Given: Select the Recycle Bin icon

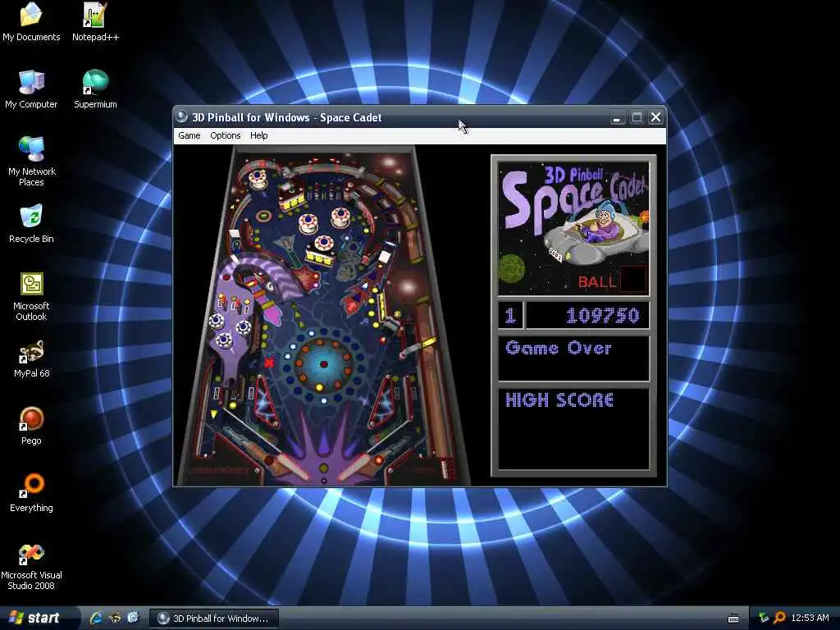Looking at the screenshot, I should tap(31, 224).
